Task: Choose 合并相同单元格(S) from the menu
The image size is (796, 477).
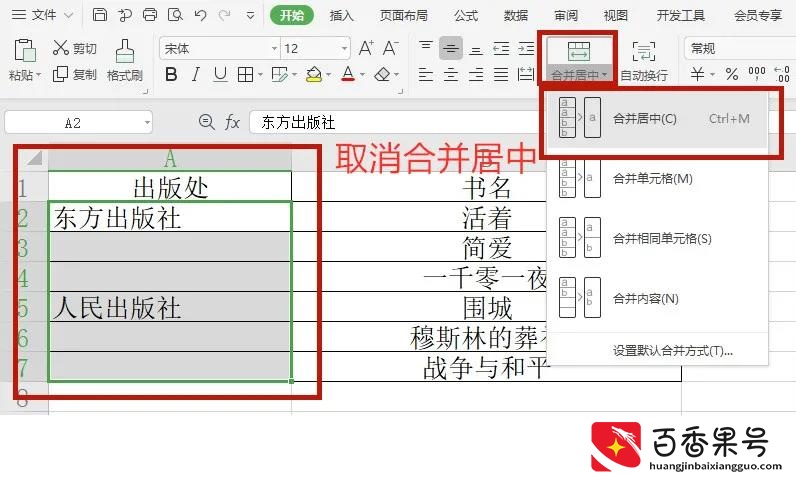Action: [657, 238]
